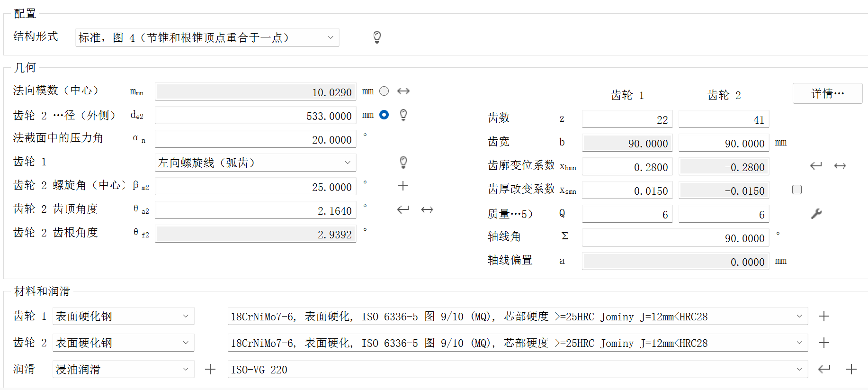Click the plus icon beside 螺旋角 field
The width and height of the screenshot is (868, 390).
(403, 186)
